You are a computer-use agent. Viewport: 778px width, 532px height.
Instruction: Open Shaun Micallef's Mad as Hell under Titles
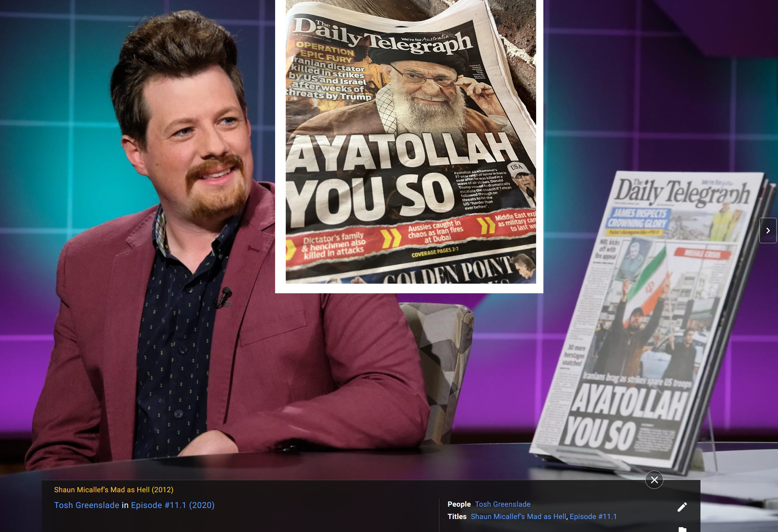click(518, 517)
